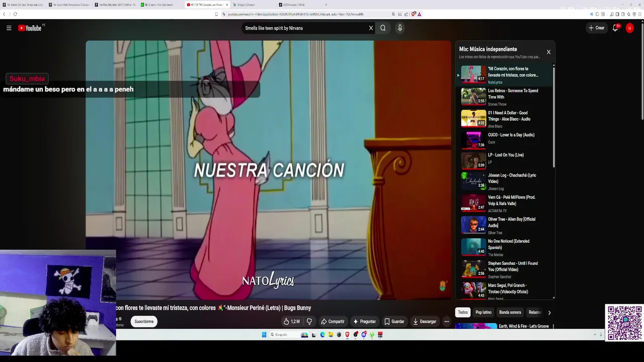The image size is (644, 362).
Task: Close the active YouTube browser tab
Action: click(x=227, y=5)
